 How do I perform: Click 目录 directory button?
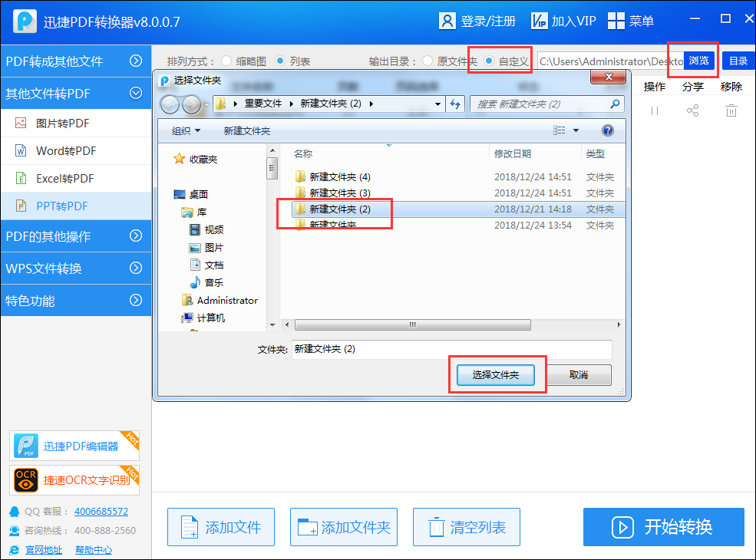click(x=738, y=61)
